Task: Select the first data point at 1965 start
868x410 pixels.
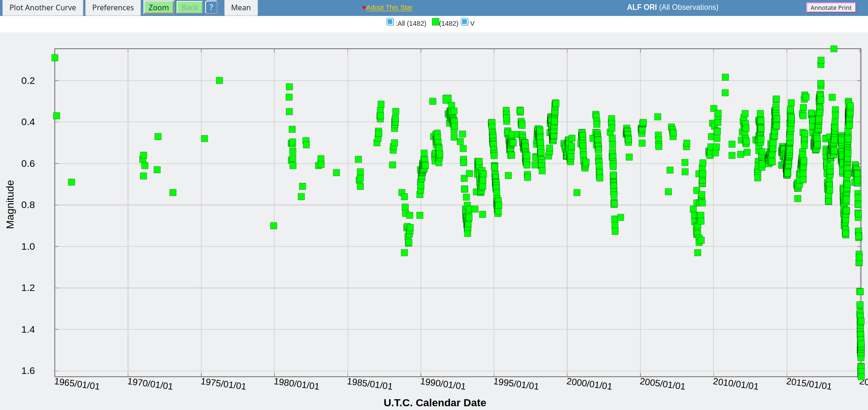Action: click(x=55, y=58)
